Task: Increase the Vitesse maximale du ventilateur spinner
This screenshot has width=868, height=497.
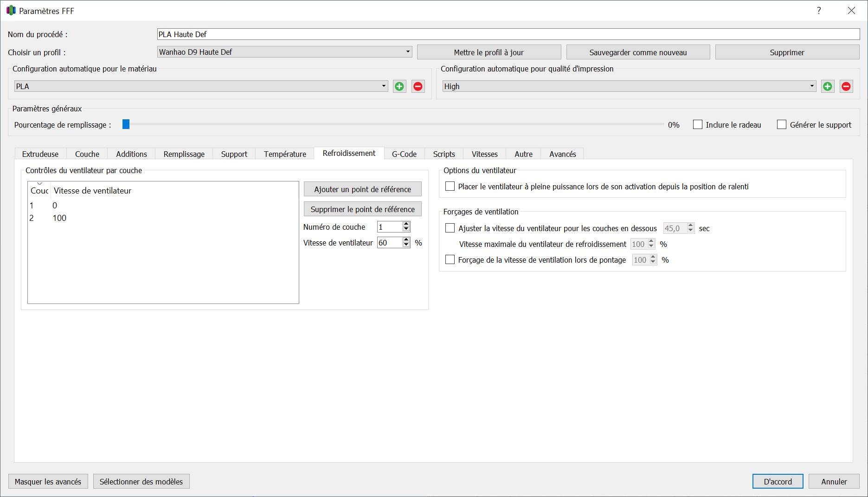Action: click(651, 241)
